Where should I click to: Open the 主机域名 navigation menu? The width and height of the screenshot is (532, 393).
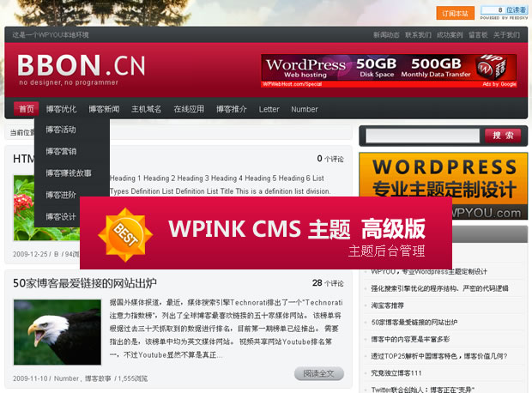click(146, 109)
